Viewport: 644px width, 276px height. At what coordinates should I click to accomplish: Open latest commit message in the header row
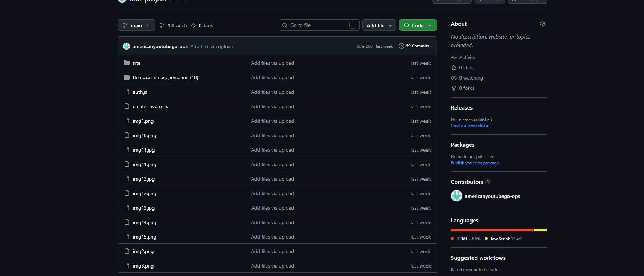pyautogui.click(x=212, y=46)
